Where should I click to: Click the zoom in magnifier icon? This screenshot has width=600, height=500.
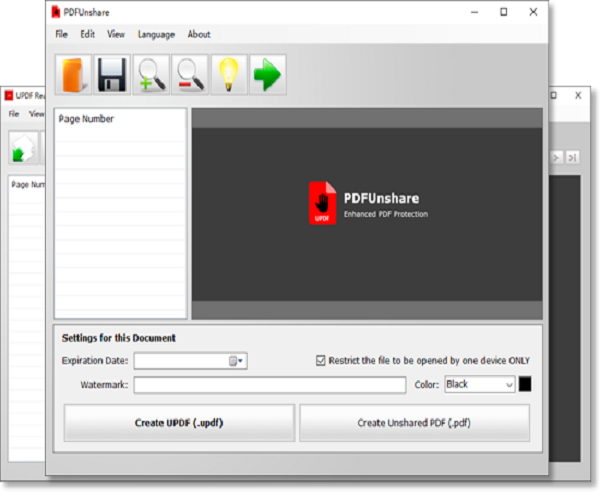click(x=151, y=75)
